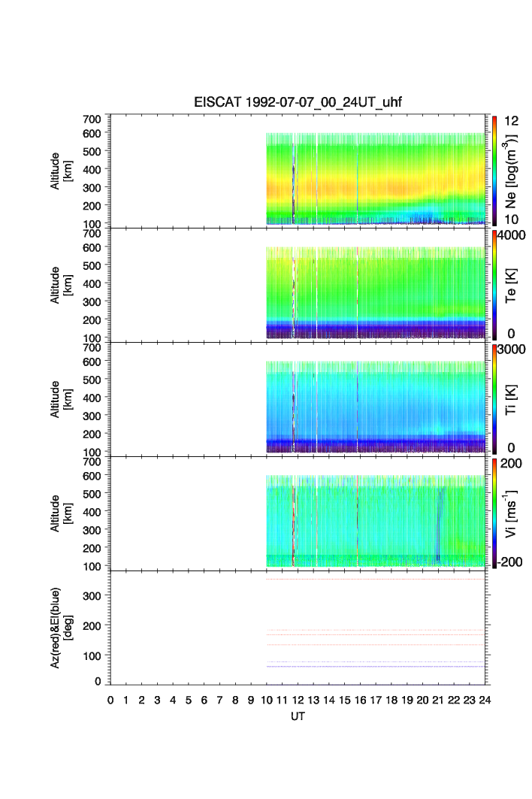Select the Te [K] color bar label
532x799 pixels.
pyautogui.click(x=511, y=286)
